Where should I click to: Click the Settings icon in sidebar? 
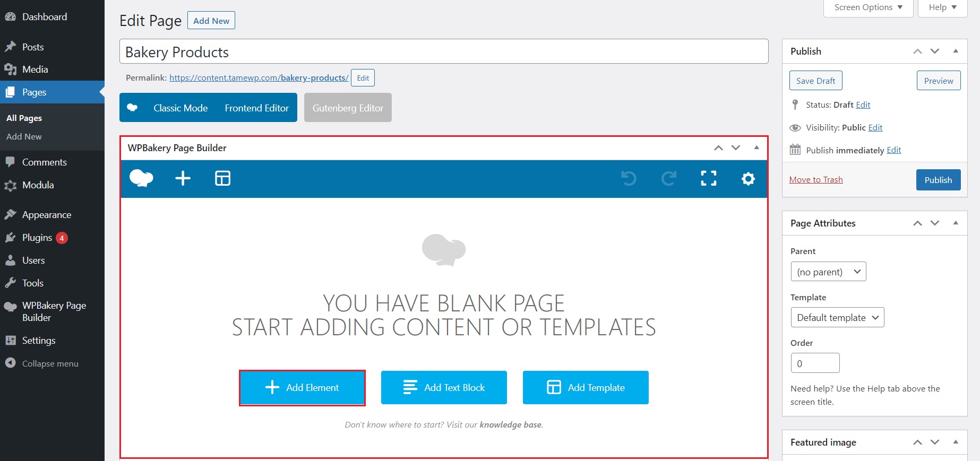point(10,340)
